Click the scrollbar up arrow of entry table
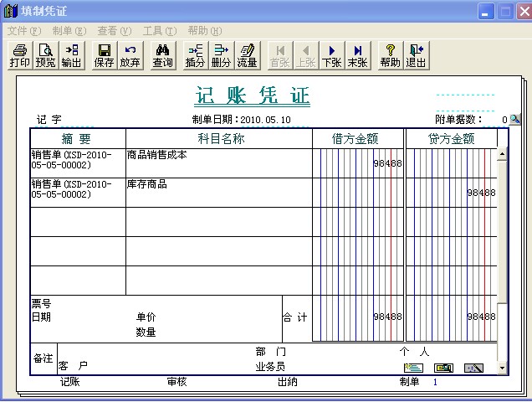The width and height of the screenshot is (532, 402). point(502,154)
